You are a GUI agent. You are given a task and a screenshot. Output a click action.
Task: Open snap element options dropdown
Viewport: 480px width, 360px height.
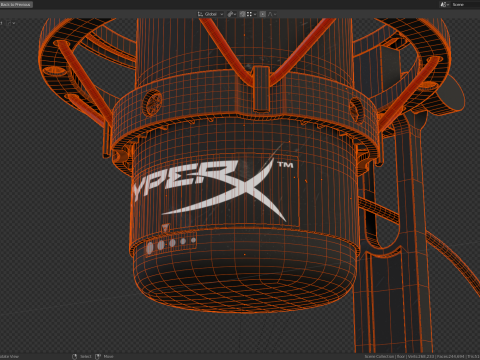(251, 14)
